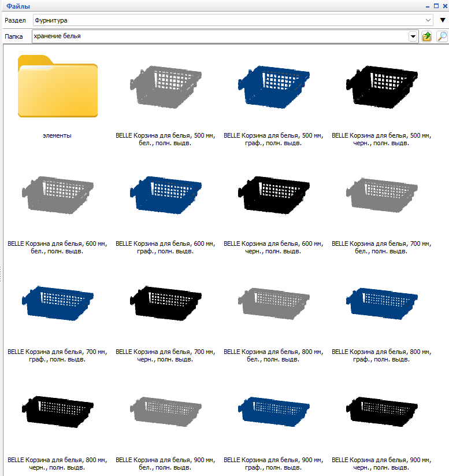
Task: Select BELLE 700 мм бел. basket thumbnail
Action: [381, 195]
